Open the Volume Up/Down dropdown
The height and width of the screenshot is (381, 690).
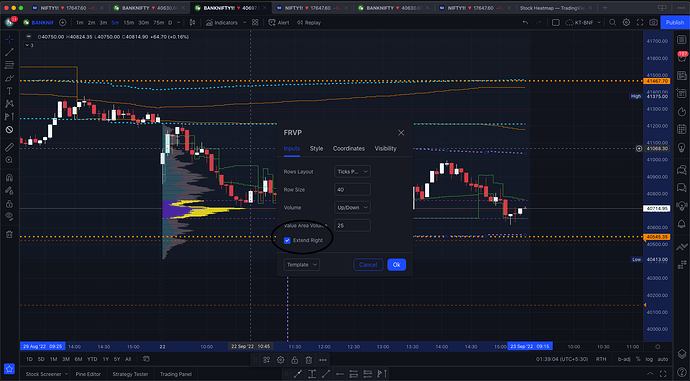[352, 207]
